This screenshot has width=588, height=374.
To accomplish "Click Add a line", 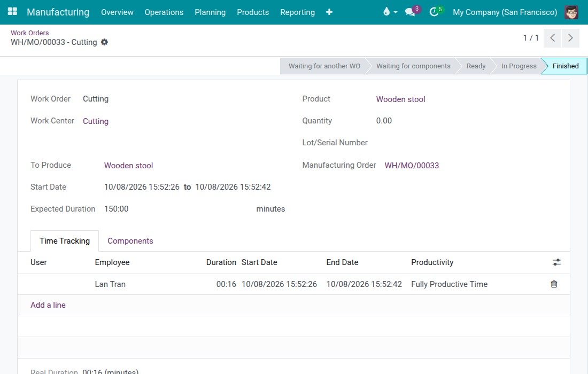I will click(x=48, y=305).
